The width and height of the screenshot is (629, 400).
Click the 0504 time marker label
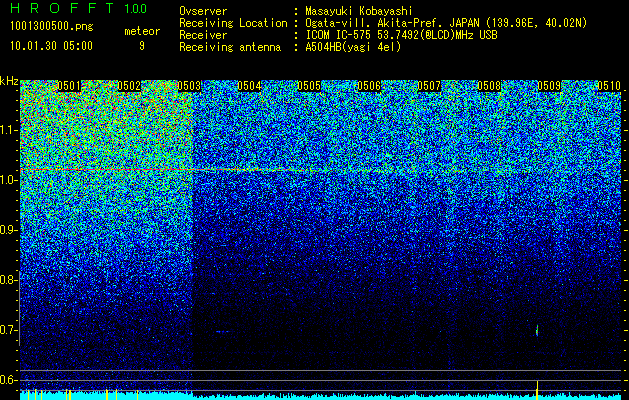pyautogui.click(x=250, y=86)
